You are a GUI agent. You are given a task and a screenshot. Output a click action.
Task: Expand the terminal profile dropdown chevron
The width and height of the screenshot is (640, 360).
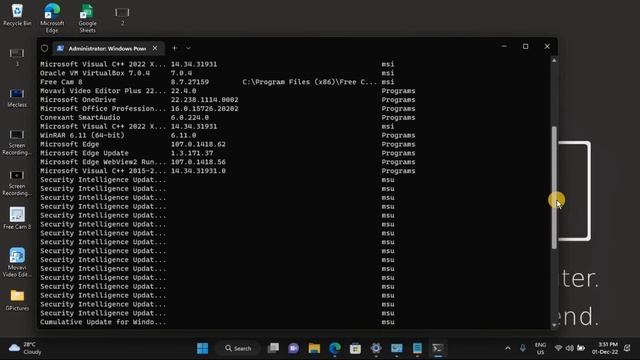[x=188, y=48]
